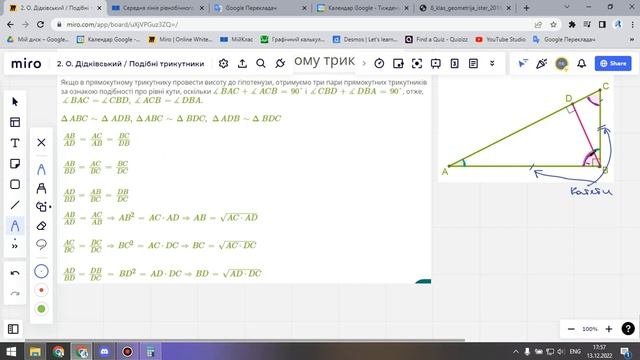Screen dimensions: 640x360
Task: Open the templates tool in left toolbar
Action: click(x=15, y=122)
